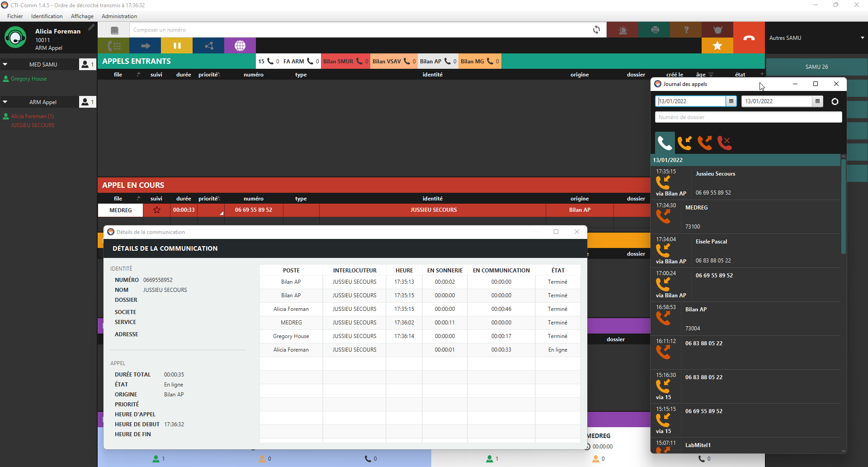This screenshot has height=467, width=868.
Task: Collapse the MED SAMU group
Action: point(5,64)
